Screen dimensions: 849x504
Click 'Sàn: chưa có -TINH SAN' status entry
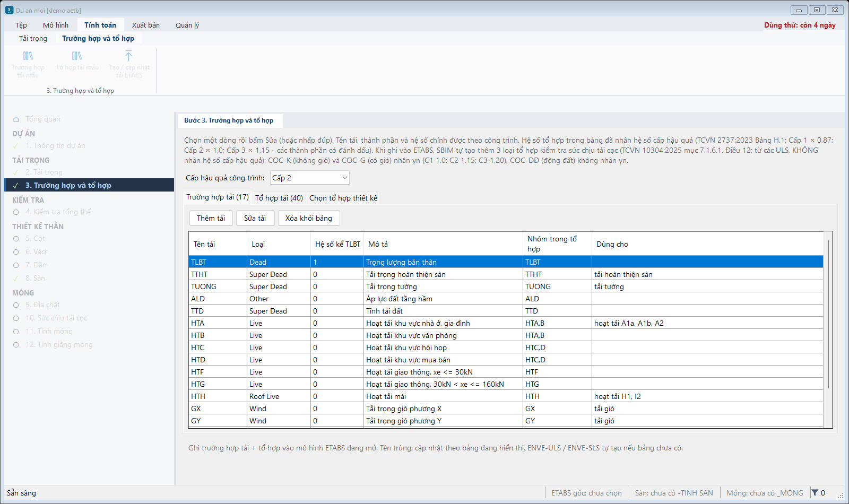tap(674, 493)
